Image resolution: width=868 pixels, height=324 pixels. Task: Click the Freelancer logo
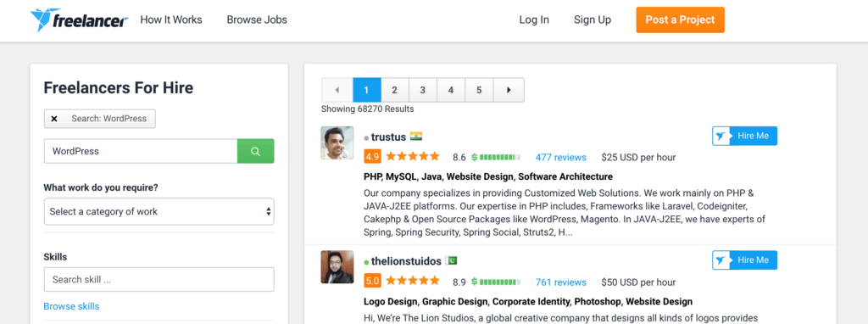pyautogui.click(x=79, y=20)
